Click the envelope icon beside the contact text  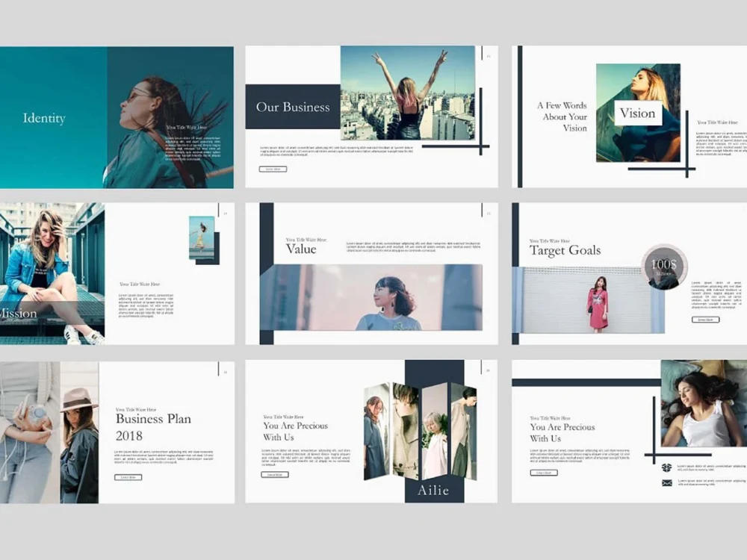(x=666, y=482)
